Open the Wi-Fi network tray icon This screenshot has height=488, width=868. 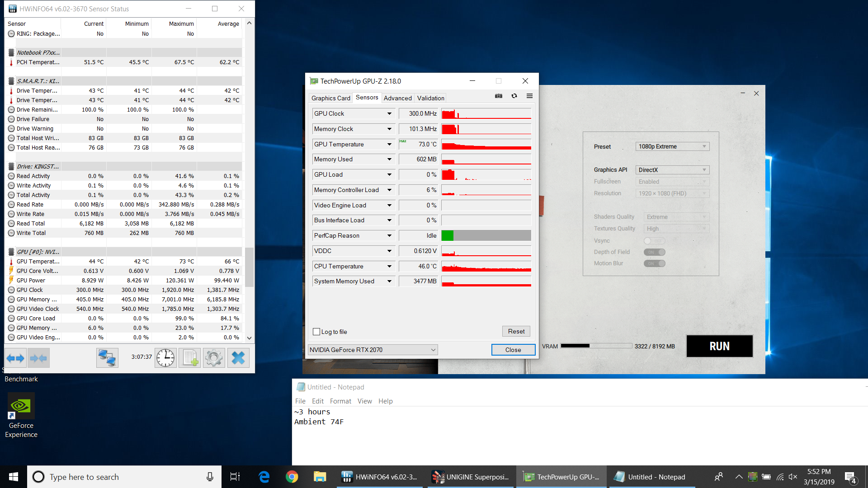tap(780, 477)
